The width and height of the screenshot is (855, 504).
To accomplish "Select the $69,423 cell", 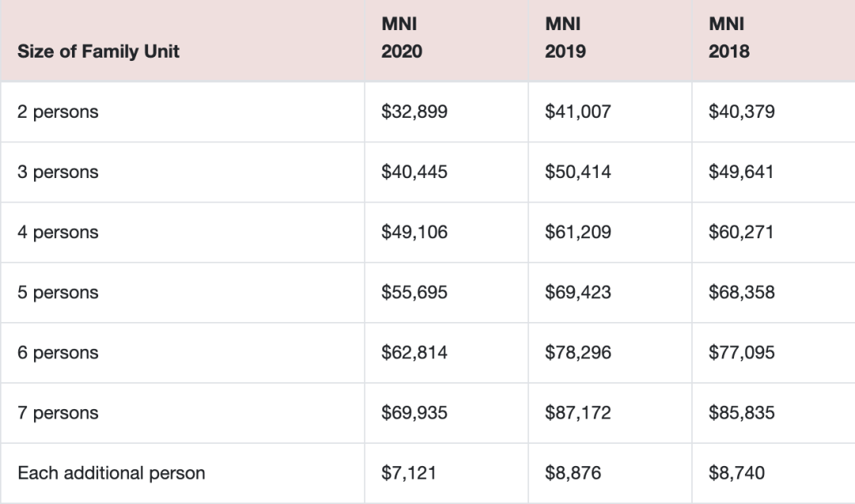I will pos(578,293).
